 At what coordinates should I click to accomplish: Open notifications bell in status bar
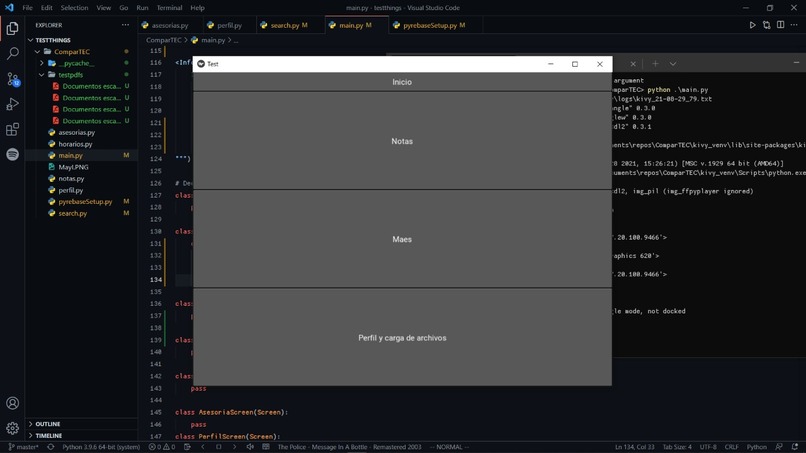pyautogui.click(x=795, y=447)
